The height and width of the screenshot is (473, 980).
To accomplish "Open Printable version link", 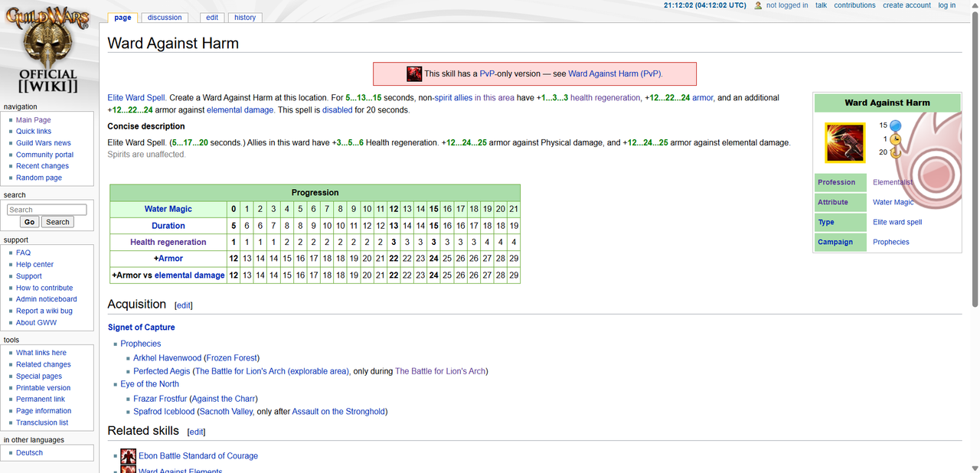I will coord(44,388).
